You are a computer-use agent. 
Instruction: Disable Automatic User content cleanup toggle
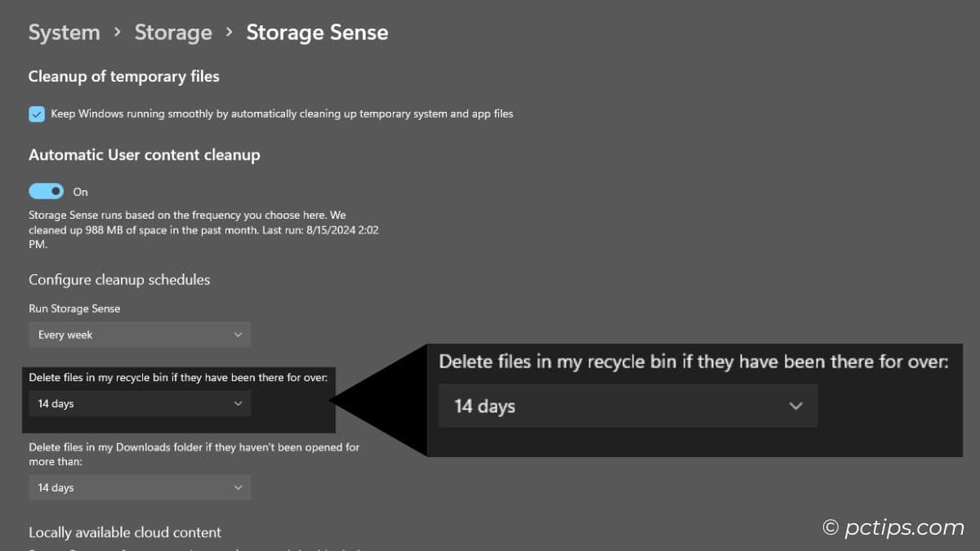(x=46, y=190)
